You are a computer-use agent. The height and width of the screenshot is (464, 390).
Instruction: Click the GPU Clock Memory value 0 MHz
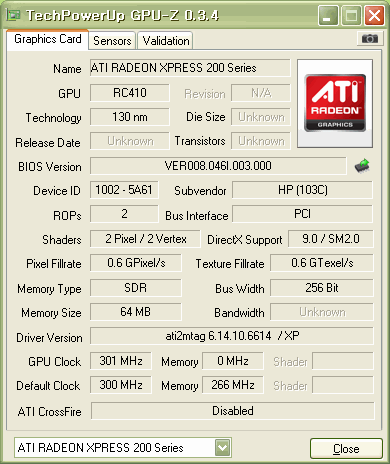tap(233, 361)
